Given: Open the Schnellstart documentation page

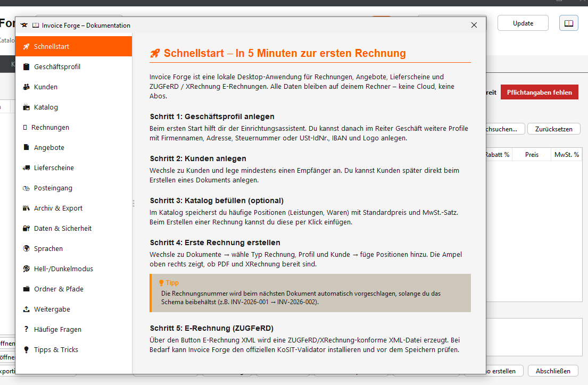Looking at the screenshot, I should coord(74,46).
